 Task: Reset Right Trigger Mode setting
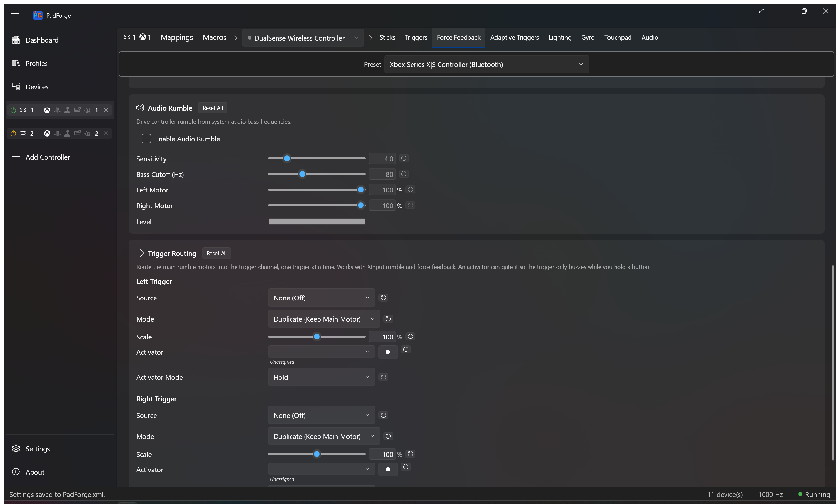coord(388,436)
